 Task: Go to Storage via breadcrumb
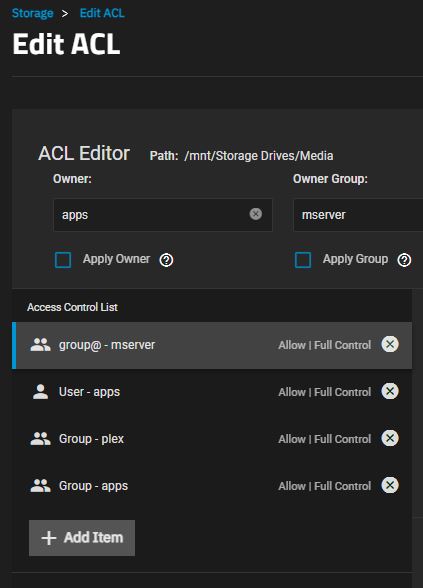[33, 13]
